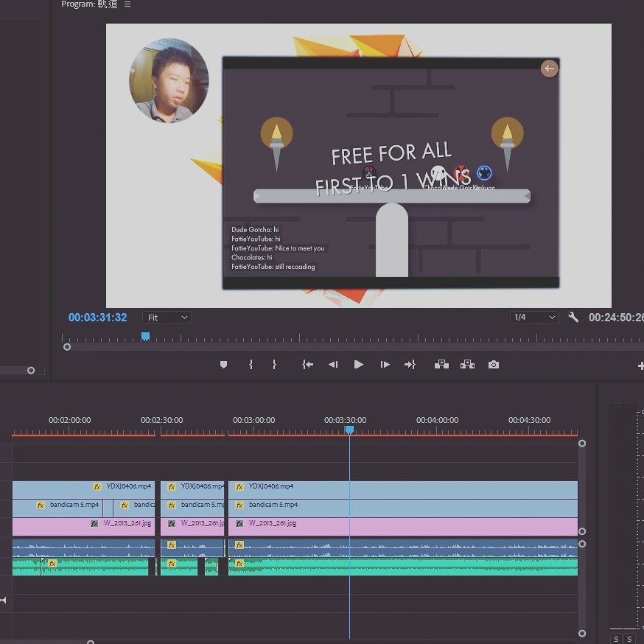
Task: Select the YDXJ0406.mp4 clip under the playhead
Action: point(403,490)
